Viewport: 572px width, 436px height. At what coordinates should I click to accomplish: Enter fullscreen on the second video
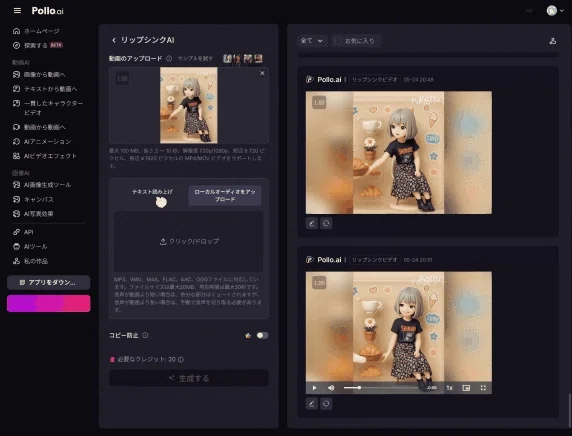point(483,388)
